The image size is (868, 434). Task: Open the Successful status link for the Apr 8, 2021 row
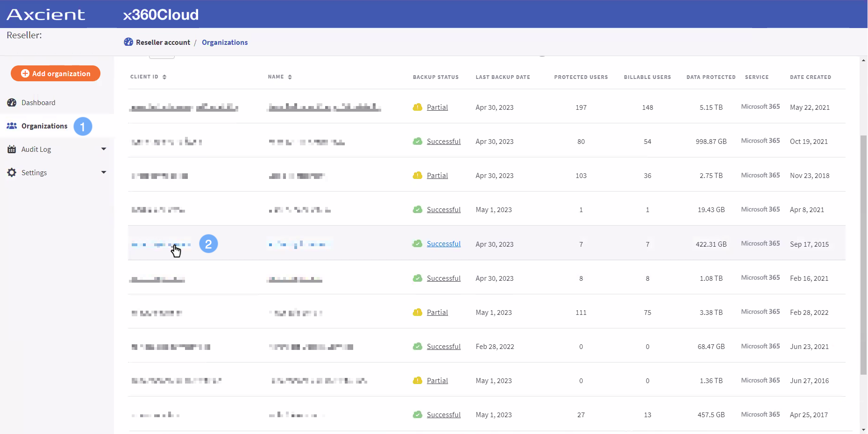click(x=444, y=210)
